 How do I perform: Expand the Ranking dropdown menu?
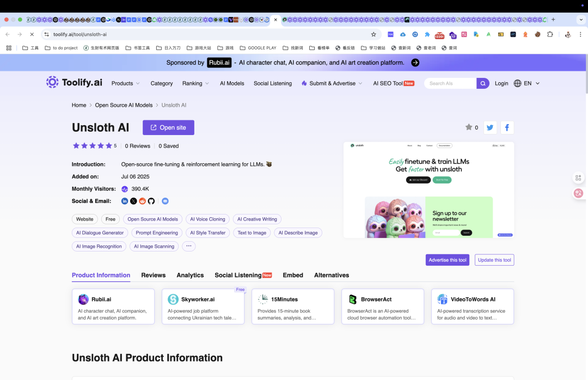[x=195, y=83]
